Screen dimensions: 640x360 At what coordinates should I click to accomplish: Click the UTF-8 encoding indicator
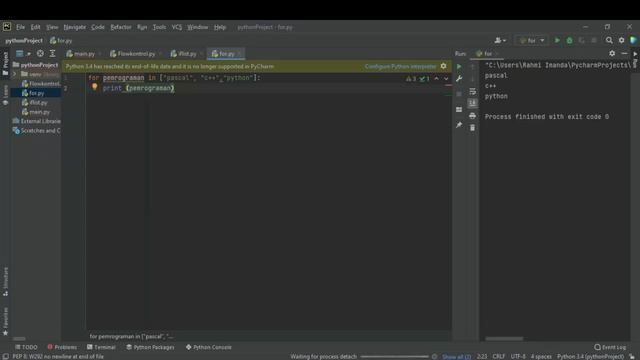518,356
